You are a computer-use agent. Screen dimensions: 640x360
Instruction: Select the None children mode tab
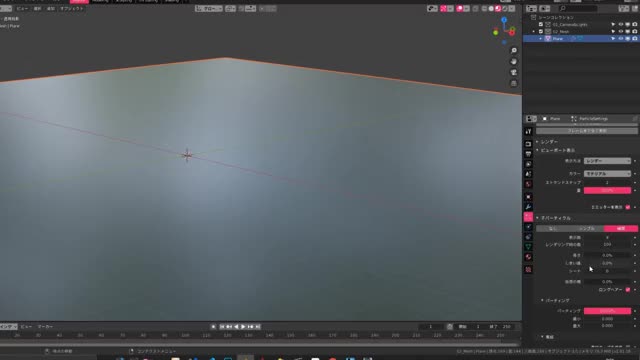(x=553, y=229)
